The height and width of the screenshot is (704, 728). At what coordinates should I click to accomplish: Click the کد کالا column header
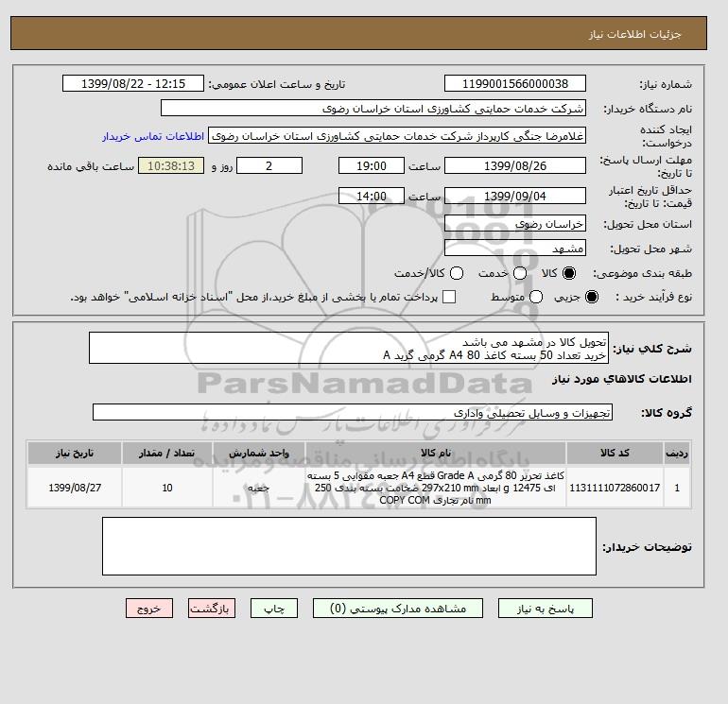point(615,453)
